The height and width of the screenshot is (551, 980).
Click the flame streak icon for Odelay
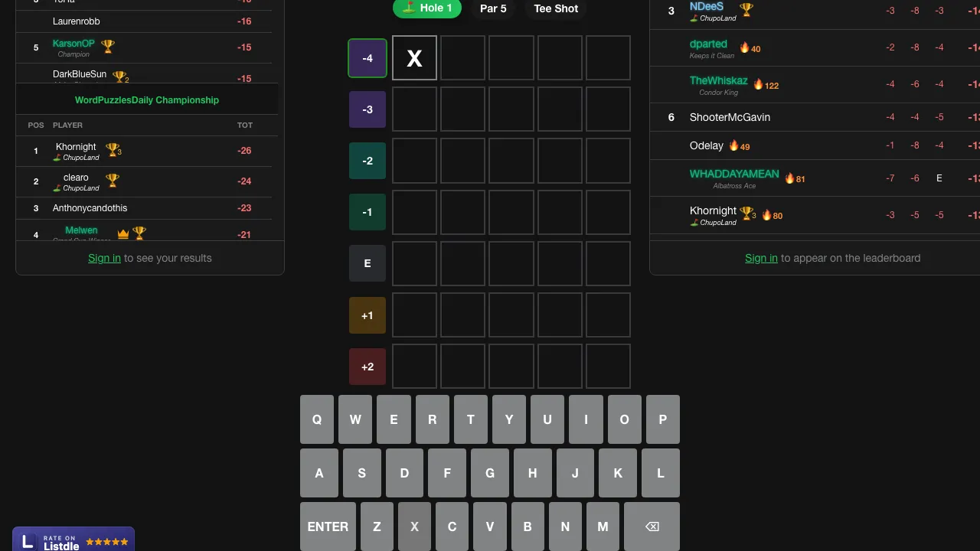point(733,145)
